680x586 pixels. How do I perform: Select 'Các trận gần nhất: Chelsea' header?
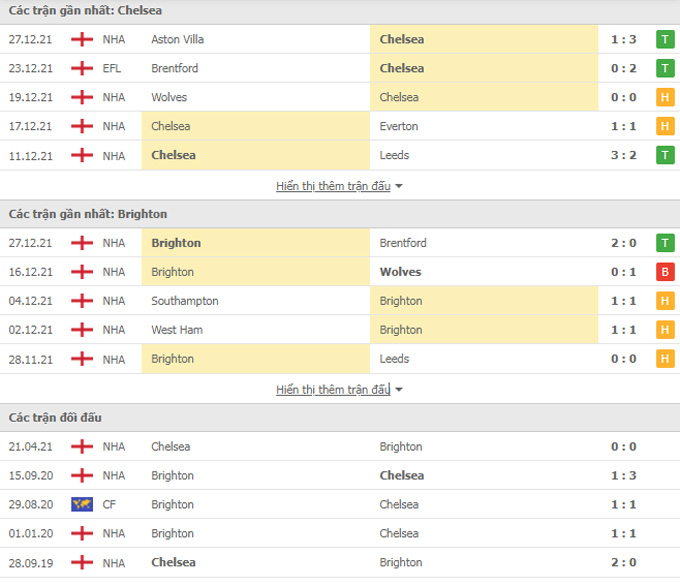point(86,11)
